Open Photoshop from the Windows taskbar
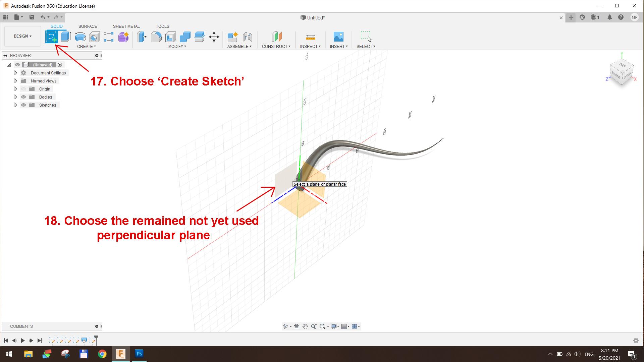 click(x=139, y=354)
